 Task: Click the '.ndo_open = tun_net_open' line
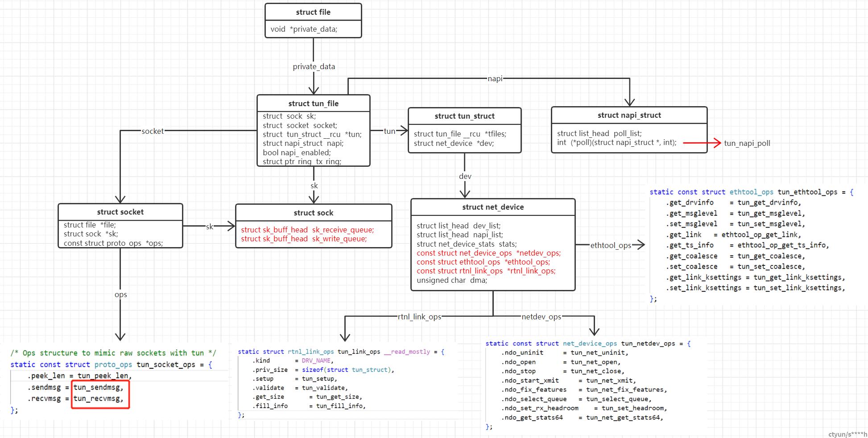561,362
